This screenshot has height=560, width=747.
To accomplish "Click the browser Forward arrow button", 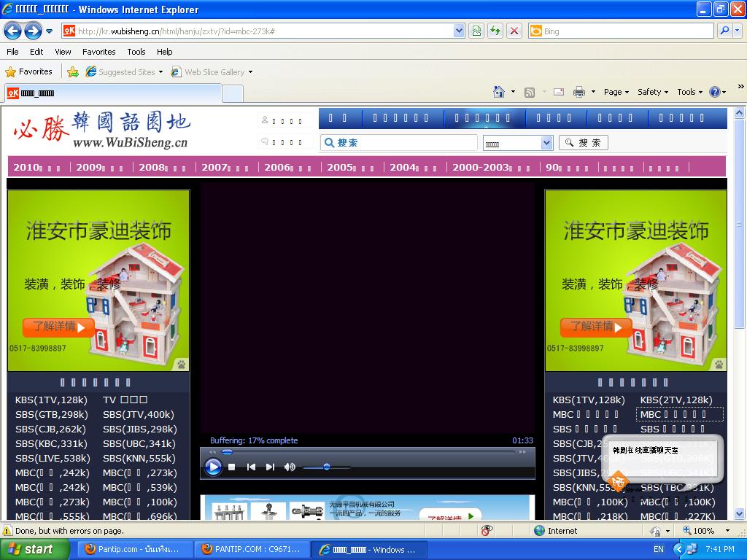I will click(x=33, y=31).
